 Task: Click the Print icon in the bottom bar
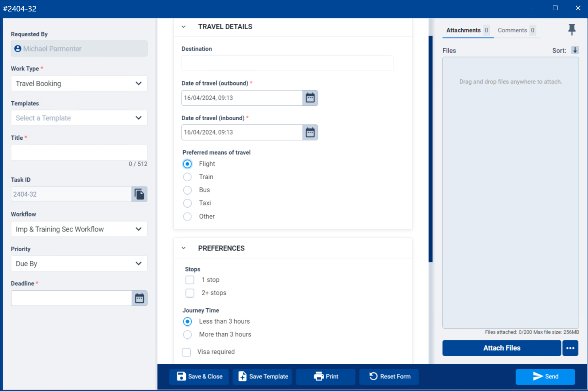point(319,376)
